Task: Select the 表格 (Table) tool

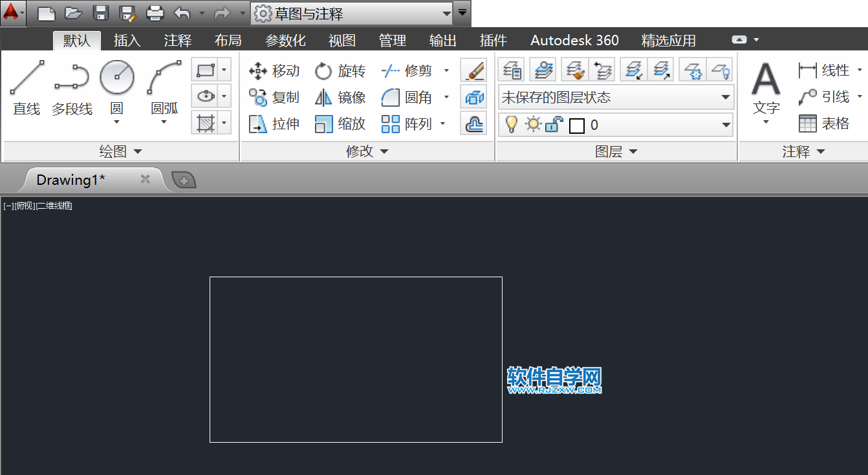Action: click(824, 123)
